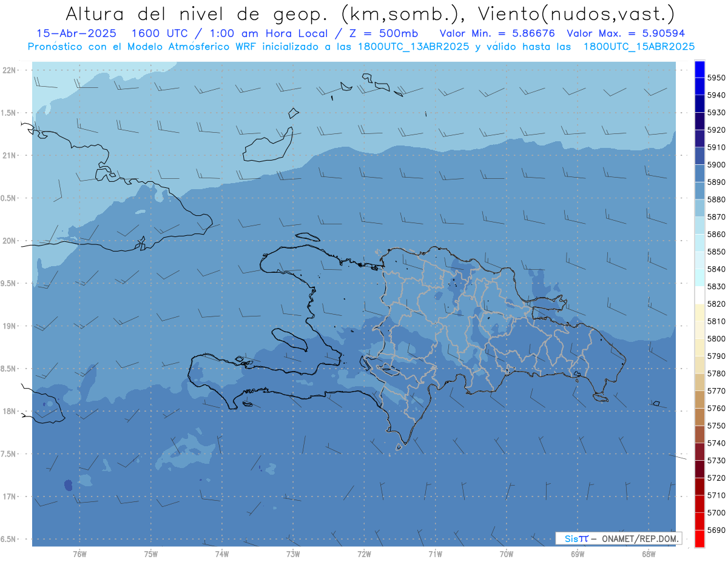Image resolution: width=728 pixels, height=562 pixels.
Task: Click the '71W' longitude label
Action: (435, 554)
